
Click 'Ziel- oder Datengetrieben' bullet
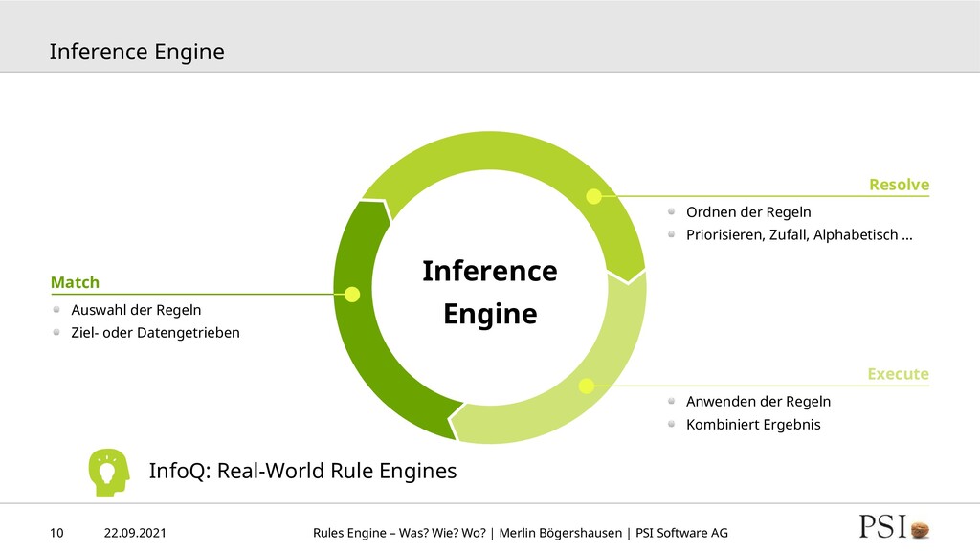click(x=156, y=333)
